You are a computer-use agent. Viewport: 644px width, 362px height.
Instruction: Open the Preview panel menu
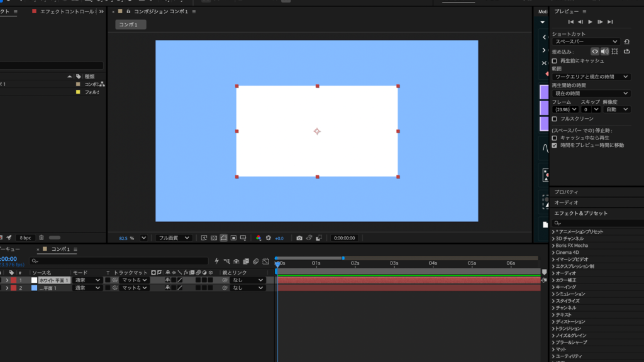pos(584,11)
